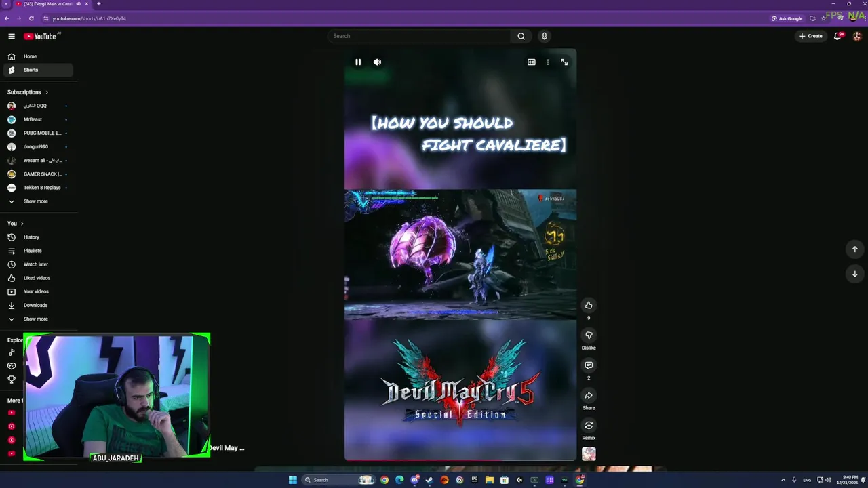This screenshot has width=868, height=488.
Task: Open the Short's three-dot more menu
Action: click(548, 62)
